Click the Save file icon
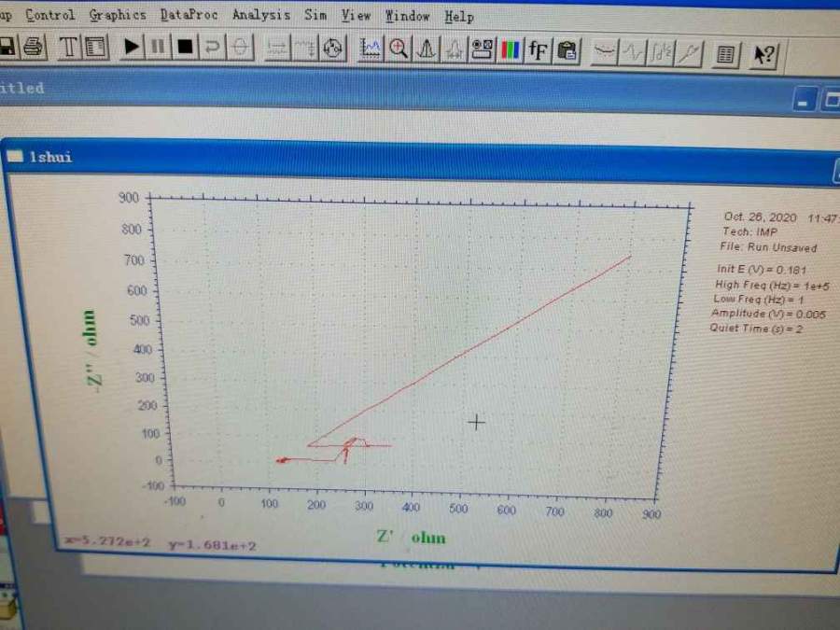Viewport: 840px width, 630px height. 7,46
